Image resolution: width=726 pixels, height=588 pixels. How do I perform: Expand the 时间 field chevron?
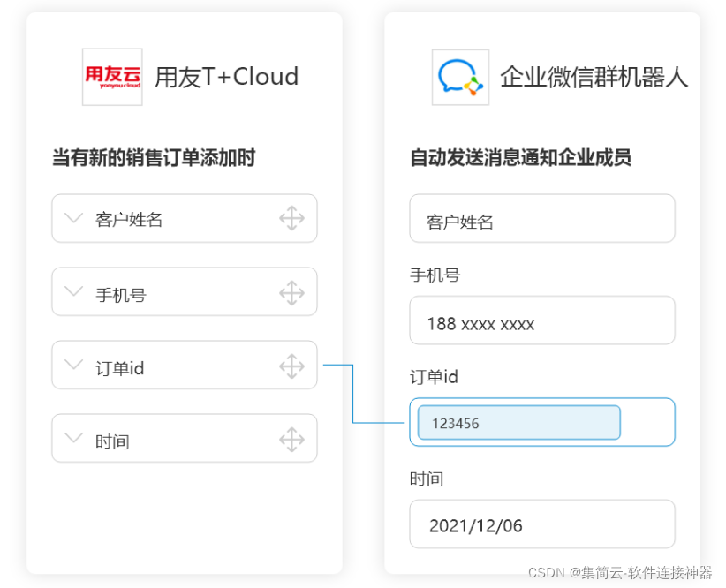point(73,437)
